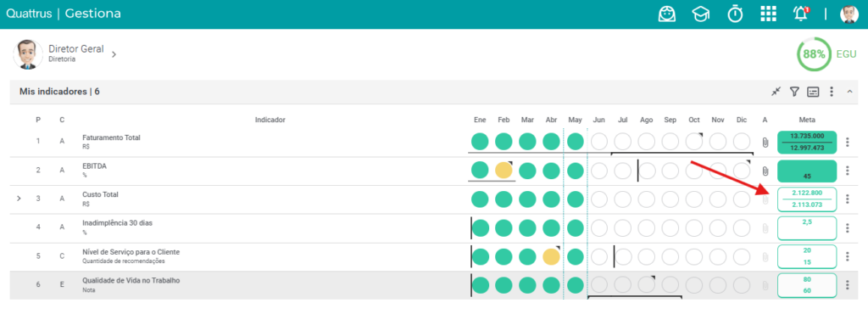Open the apps grid menu icon
Image resolution: width=868 pixels, height=314 pixels.
point(768,14)
